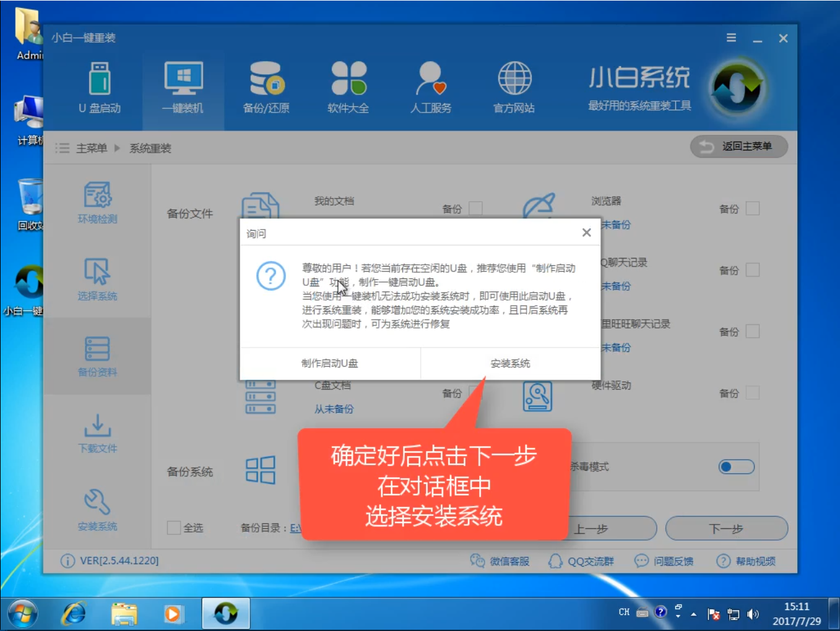
Task: Click 主菜单 in the breadcrumb
Action: [x=92, y=148]
